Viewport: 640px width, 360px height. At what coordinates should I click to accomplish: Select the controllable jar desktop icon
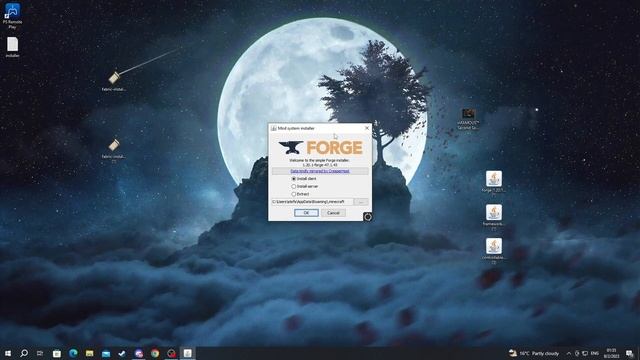coord(493,251)
